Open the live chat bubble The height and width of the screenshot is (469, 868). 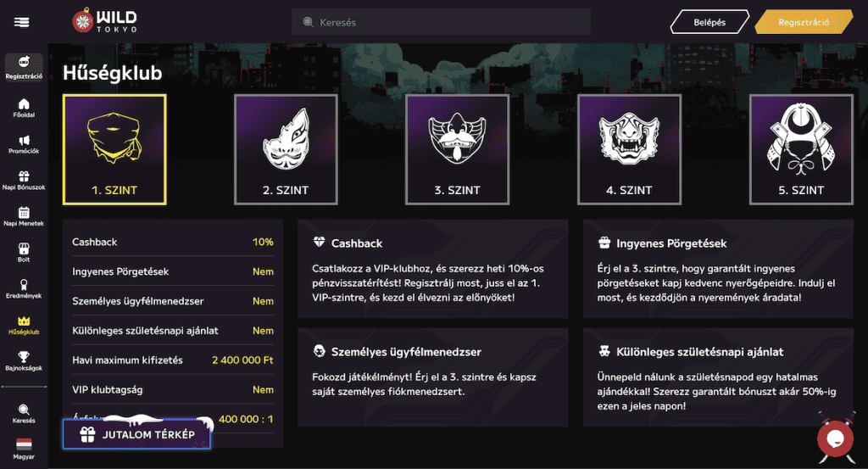834,438
